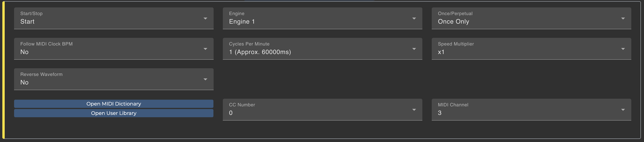The width and height of the screenshot is (644, 142).
Task: Select the Engine field showing Engine 1
Action: click(x=322, y=18)
